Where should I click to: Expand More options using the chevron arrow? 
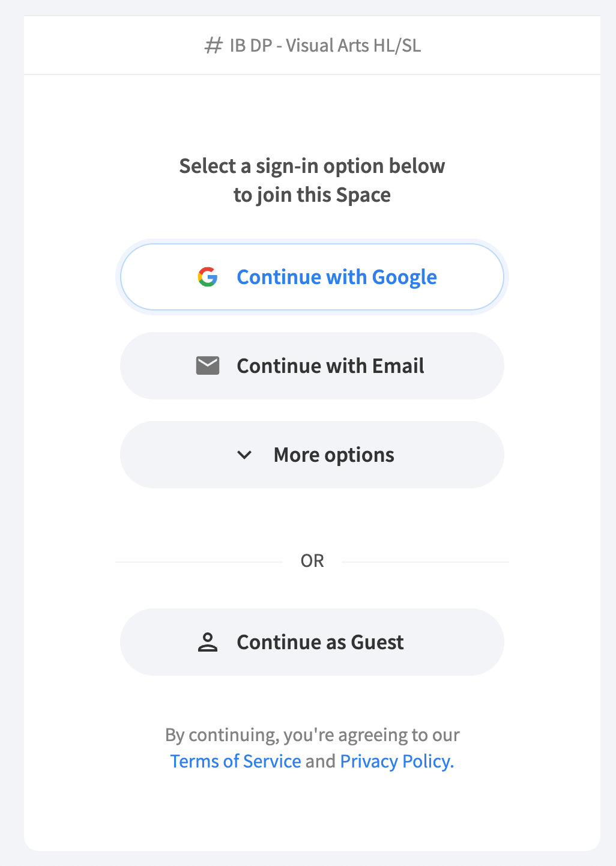[x=244, y=455]
